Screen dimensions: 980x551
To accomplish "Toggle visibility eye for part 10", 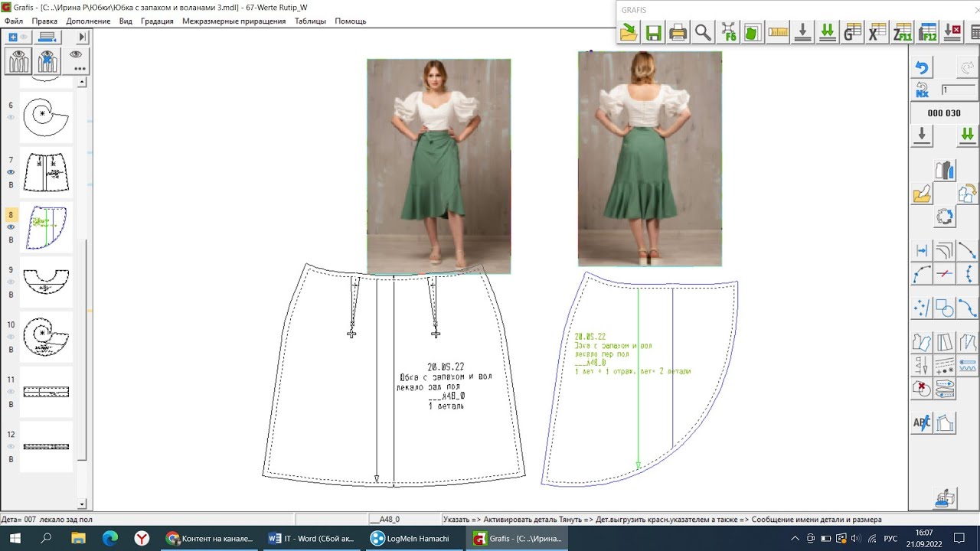I will 11,337.
